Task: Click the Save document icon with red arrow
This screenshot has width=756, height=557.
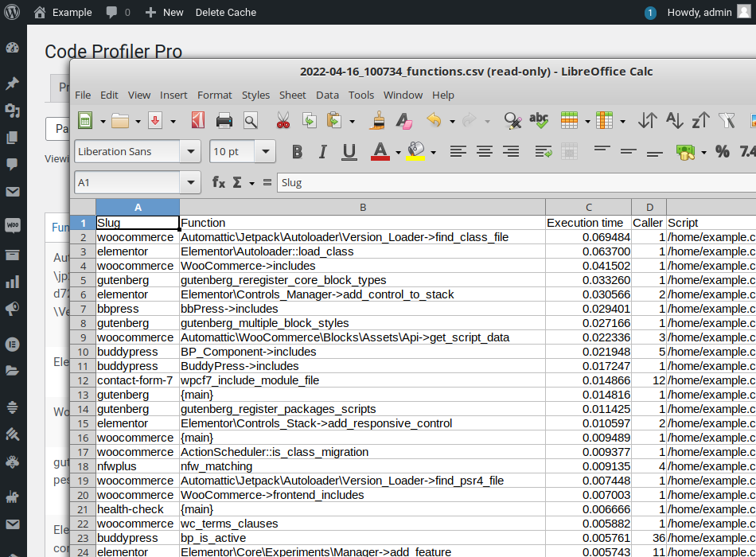Action: pos(155,121)
